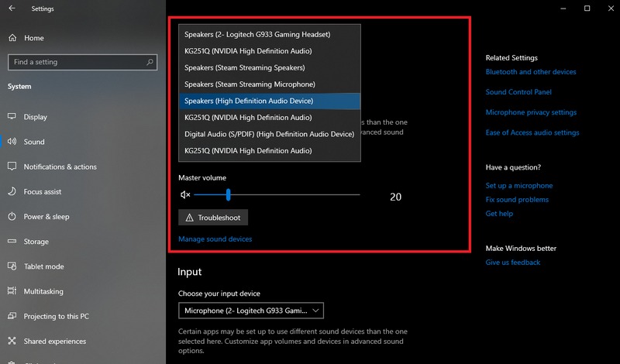Open the Multitasking settings section
Image resolution: width=620 pixels, height=364 pixels.
coord(43,292)
